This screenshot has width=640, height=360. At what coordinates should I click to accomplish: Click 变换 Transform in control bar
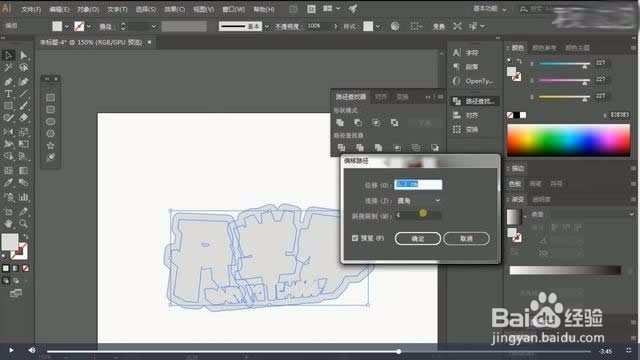point(438,27)
